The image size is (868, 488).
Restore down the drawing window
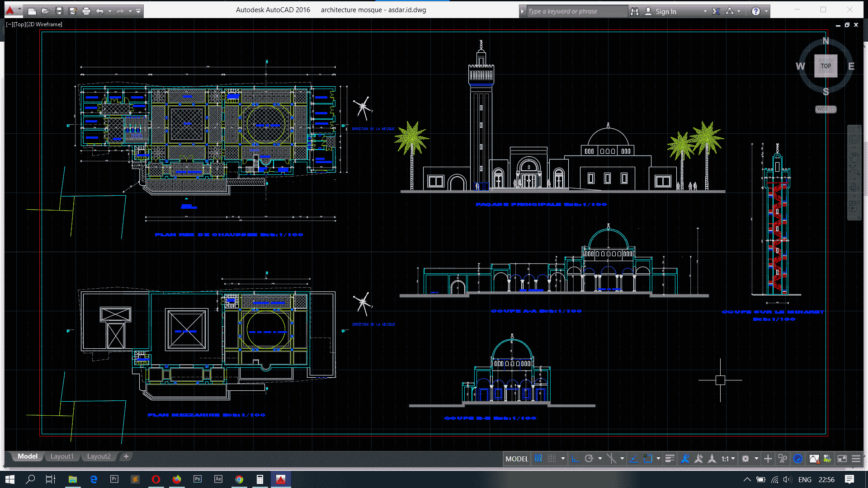click(x=847, y=25)
